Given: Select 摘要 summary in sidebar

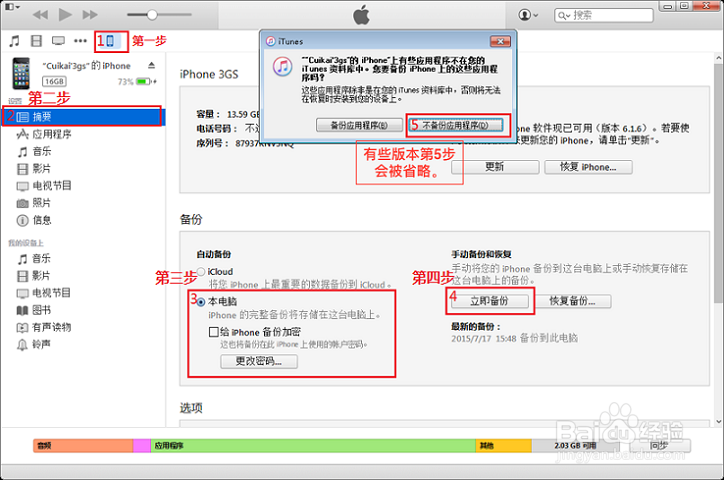Looking at the screenshot, I should [x=83, y=117].
